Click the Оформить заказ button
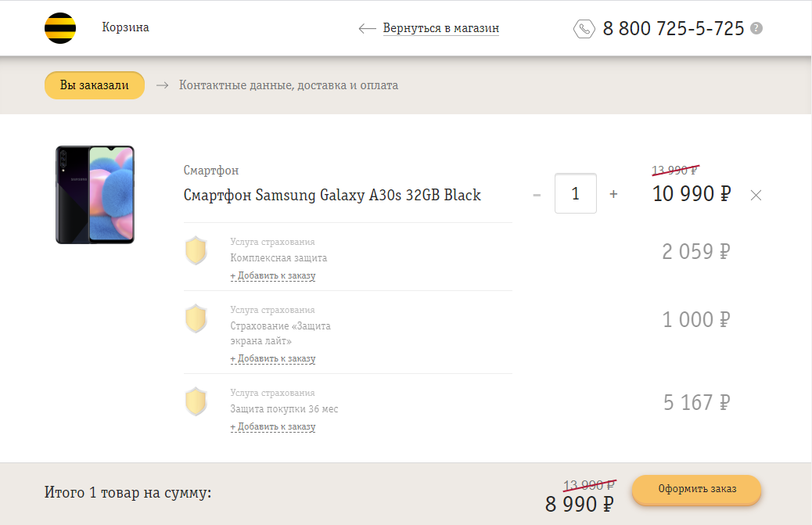This screenshot has width=812, height=525. click(695, 490)
